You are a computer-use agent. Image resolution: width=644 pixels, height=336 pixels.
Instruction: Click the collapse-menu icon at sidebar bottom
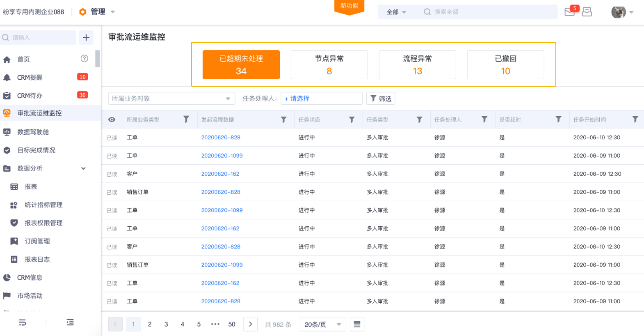pyautogui.click(x=70, y=322)
